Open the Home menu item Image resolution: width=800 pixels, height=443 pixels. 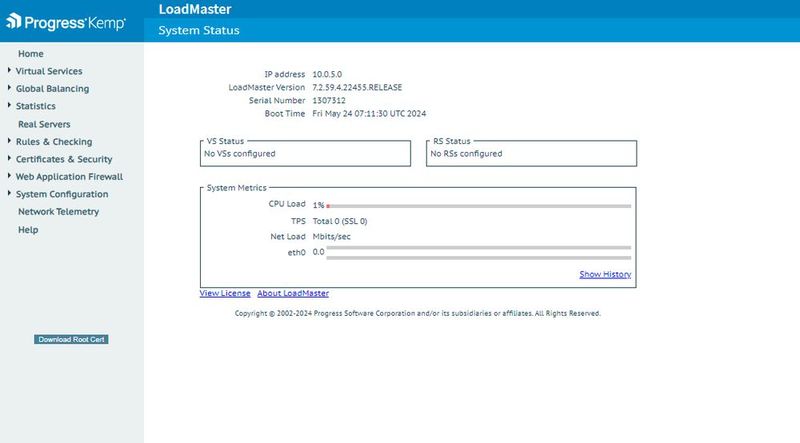tap(31, 54)
